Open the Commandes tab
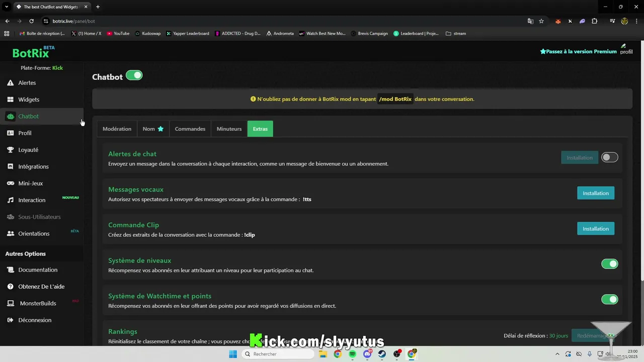The width and height of the screenshot is (644, 362). [190, 129]
